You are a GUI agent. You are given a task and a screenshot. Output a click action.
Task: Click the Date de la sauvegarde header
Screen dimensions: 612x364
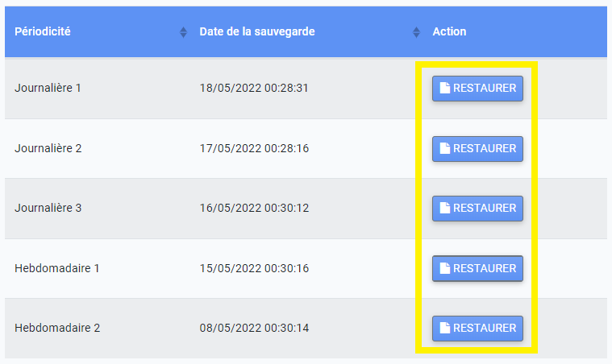[x=257, y=31]
